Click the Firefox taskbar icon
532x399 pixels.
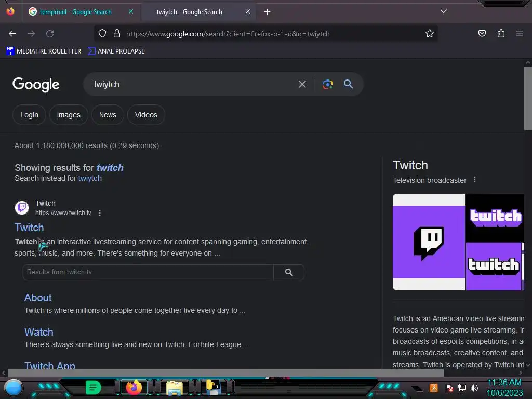(134, 388)
